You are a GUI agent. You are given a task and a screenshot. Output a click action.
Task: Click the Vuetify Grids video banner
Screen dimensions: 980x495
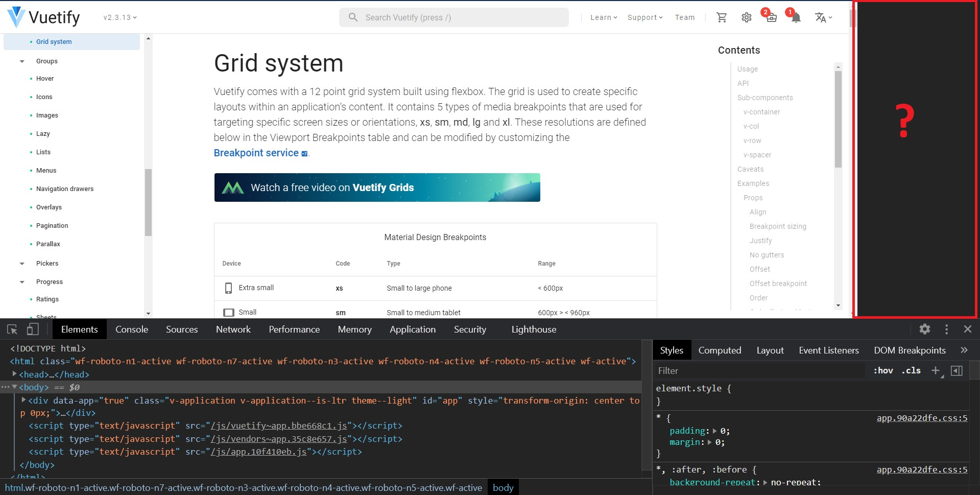[x=377, y=187]
